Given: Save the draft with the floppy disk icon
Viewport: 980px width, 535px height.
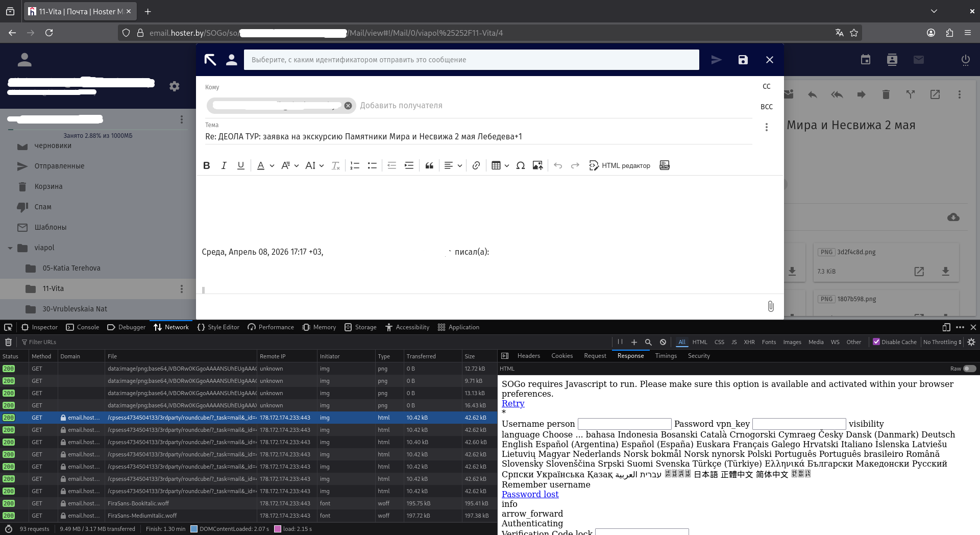Looking at the screenshot, I should pyautogui.click(x=743, y=60).
